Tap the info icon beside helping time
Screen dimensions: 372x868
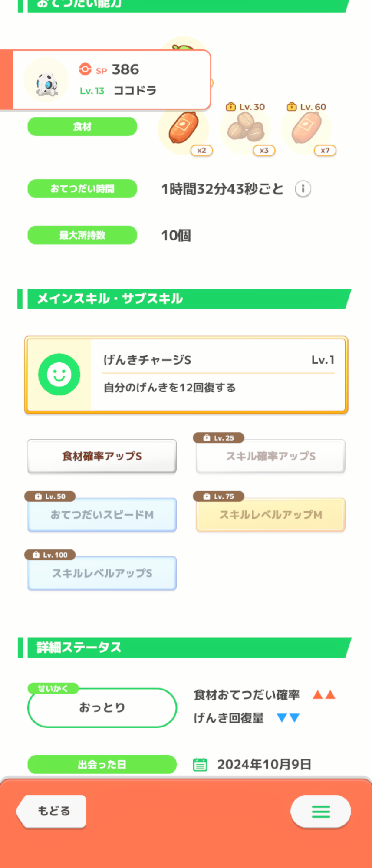(x=303, y=189)
